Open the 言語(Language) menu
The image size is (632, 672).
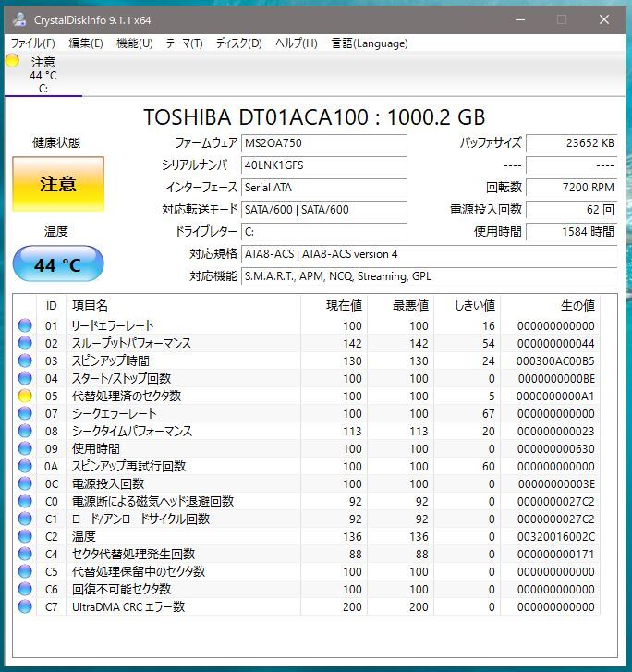[370, 43]
